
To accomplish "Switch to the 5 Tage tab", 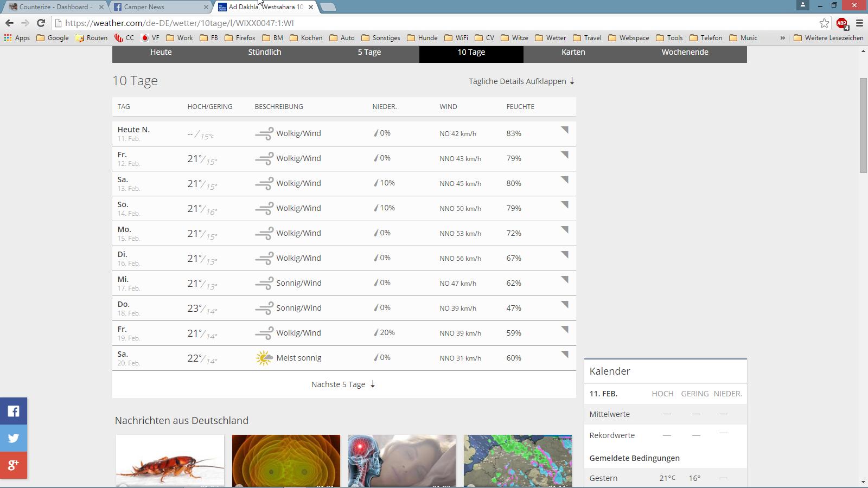I will tap(369, 52).
